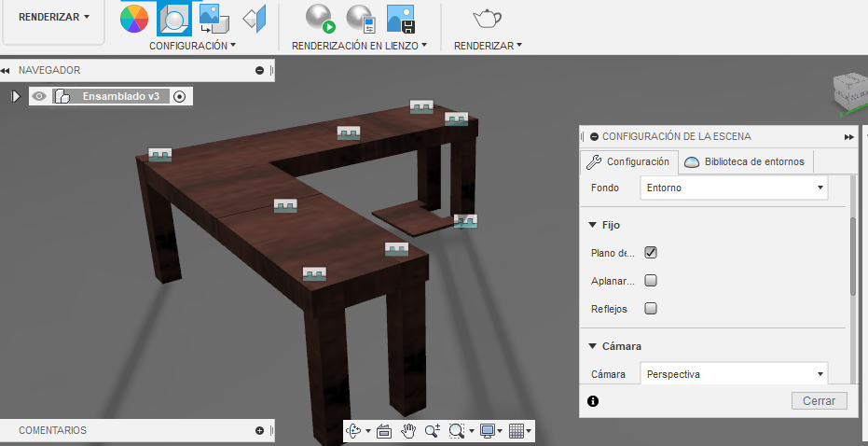Click the Zoom Window fit icon
Screen dimensions: 868x446
[457, 430]
